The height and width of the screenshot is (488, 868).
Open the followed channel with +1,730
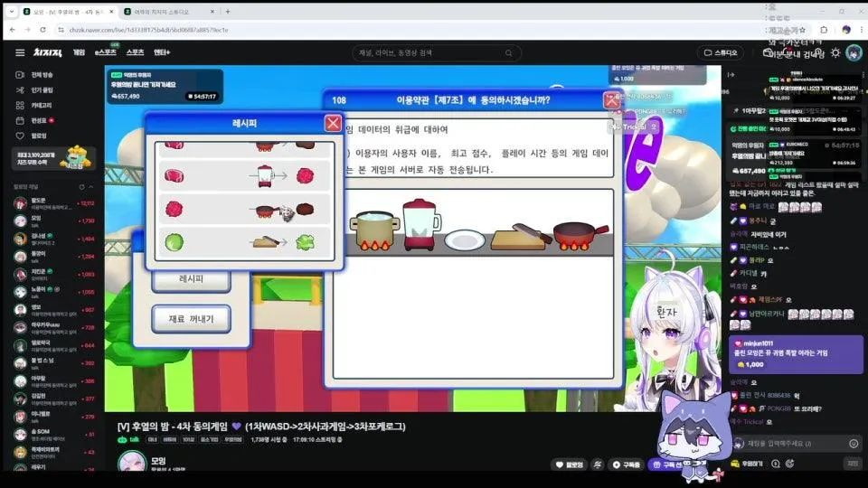tap(53, 221)
